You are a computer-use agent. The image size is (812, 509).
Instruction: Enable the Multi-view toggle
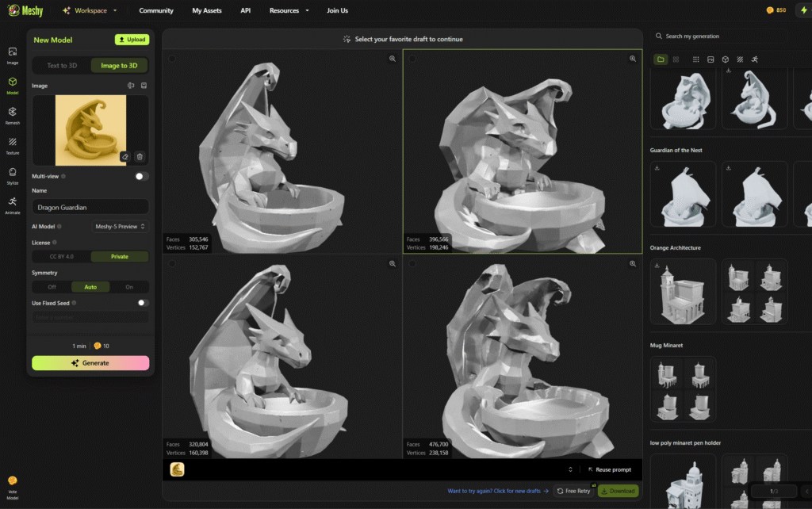point(142,176)
